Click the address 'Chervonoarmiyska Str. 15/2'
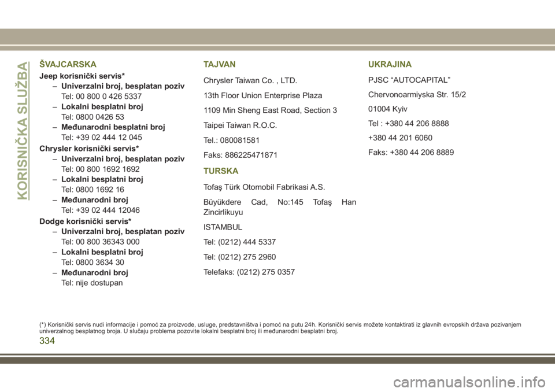Image resolution: width=555 pixels, height=392 pixels. (x=417, y=95)
